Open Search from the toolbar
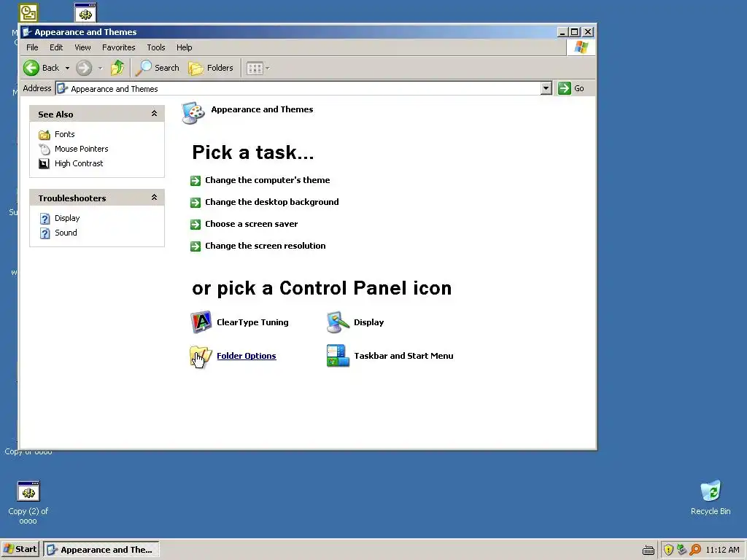The height and width of the screenshot is (560, 747). pos(158,68)
